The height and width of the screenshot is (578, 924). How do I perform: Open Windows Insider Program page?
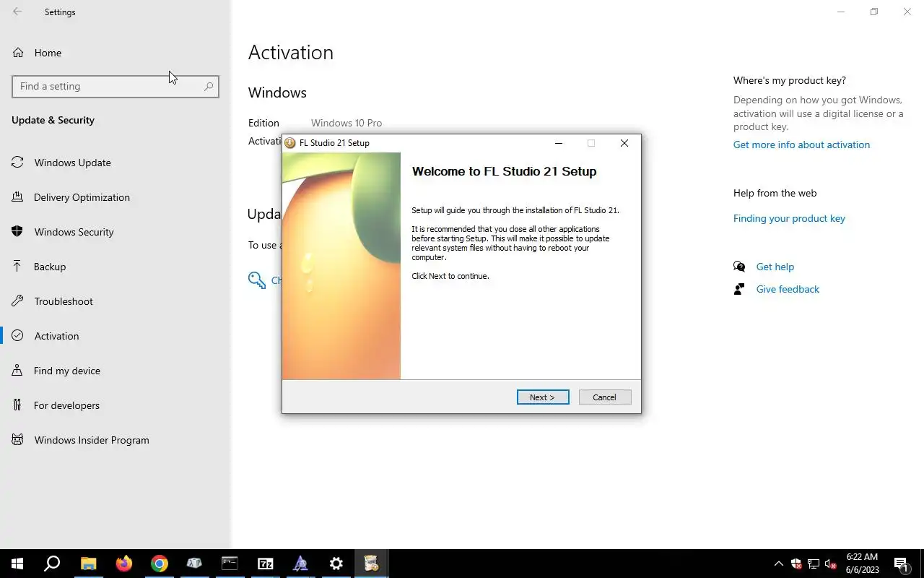[x=115, y=440]
